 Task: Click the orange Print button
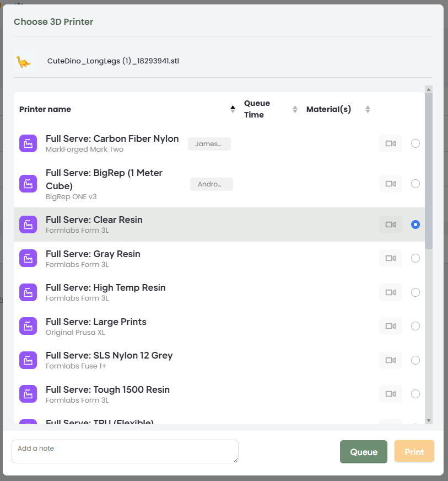(414, 452)
